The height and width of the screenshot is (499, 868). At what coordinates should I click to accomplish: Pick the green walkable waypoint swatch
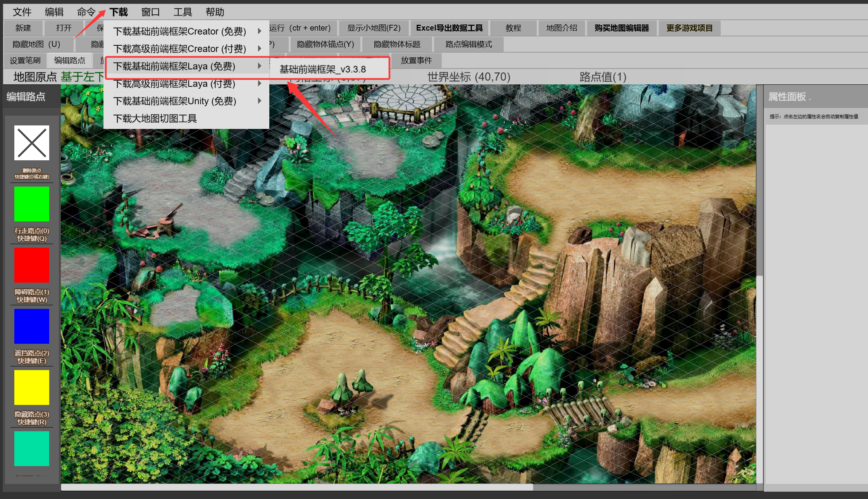coord(32,204)
